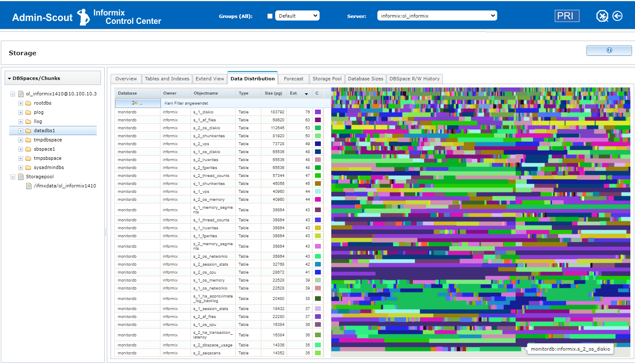Sort by the Size (pg) column header

click(x=273, y=93)
